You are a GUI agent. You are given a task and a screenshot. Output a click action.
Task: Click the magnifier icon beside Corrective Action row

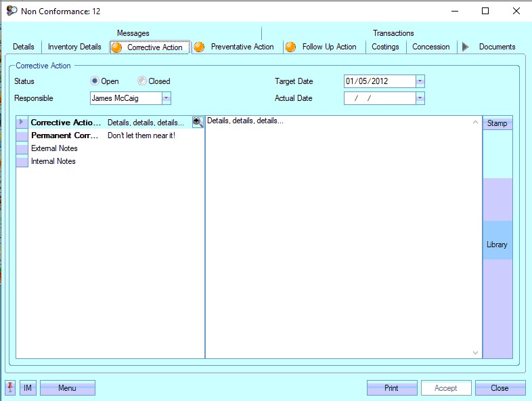pos(198,122)
